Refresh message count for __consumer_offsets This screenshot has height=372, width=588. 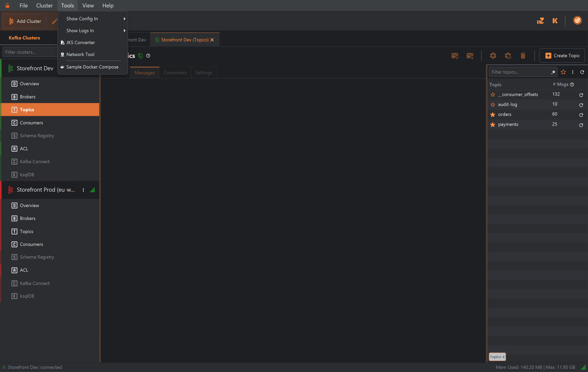tap(581, 95)
